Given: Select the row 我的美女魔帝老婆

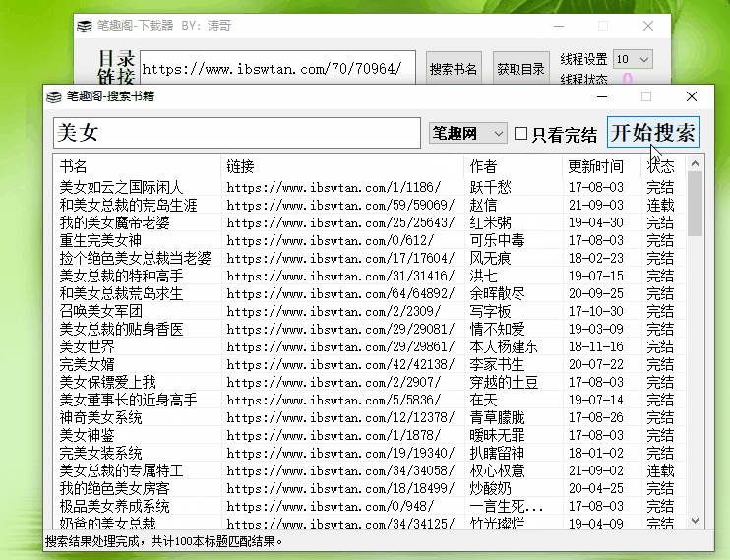Looking at the screenshot, I should [370, 222].
